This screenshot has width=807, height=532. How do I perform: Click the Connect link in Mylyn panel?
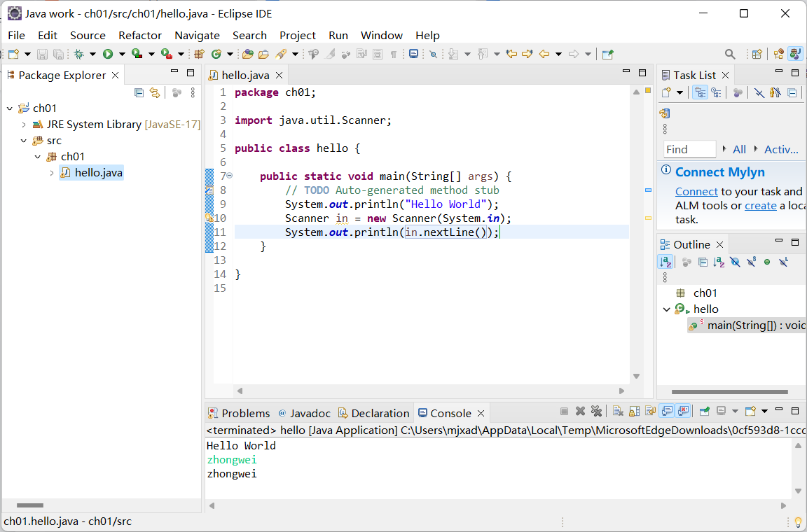tap(696, 192)
